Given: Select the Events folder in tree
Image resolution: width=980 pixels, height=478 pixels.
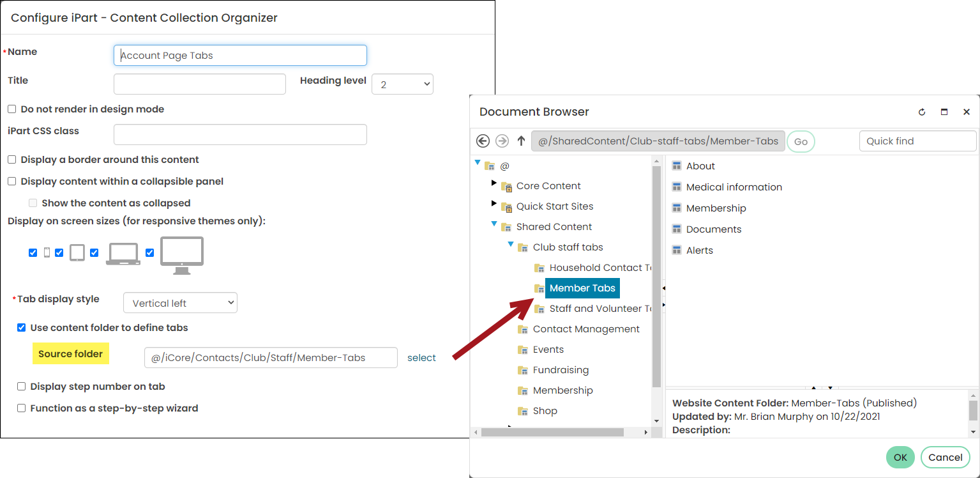Looking at the screenshot, I should click(548, 350).
